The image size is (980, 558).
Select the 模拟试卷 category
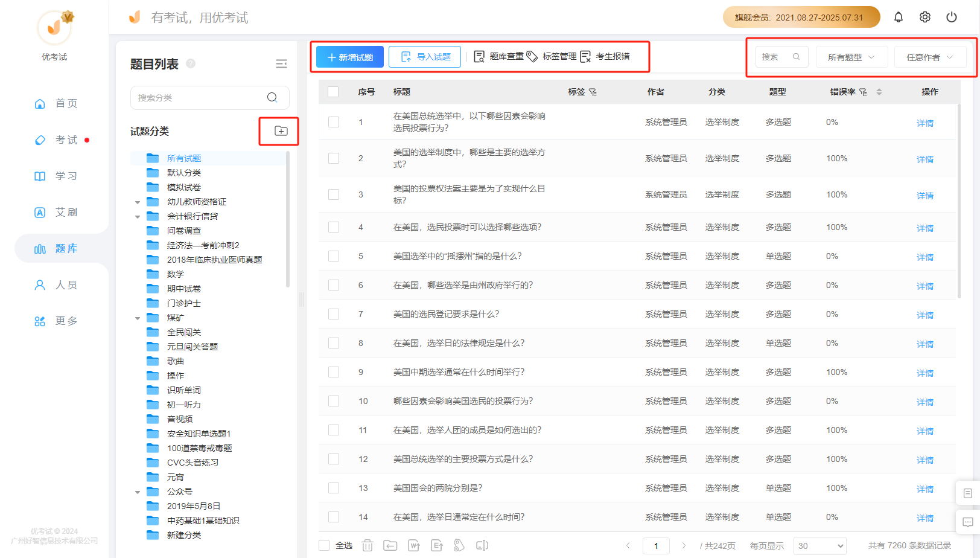point(183,187)
